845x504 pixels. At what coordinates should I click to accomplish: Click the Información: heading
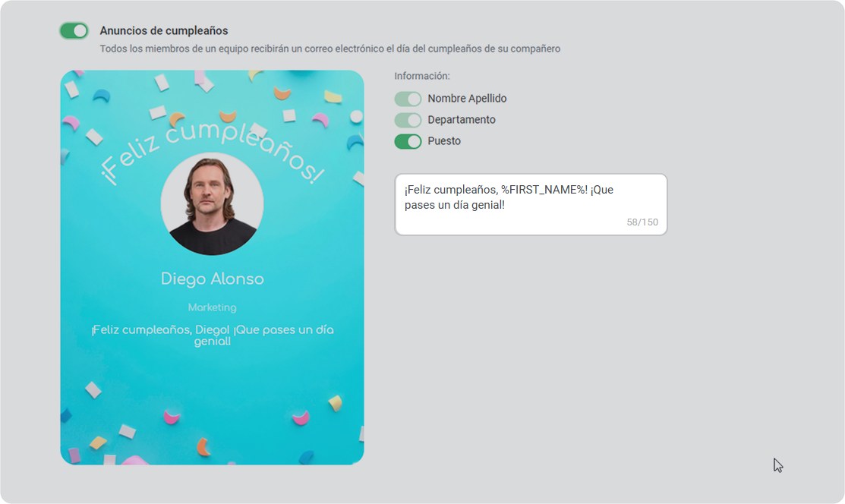422,76
